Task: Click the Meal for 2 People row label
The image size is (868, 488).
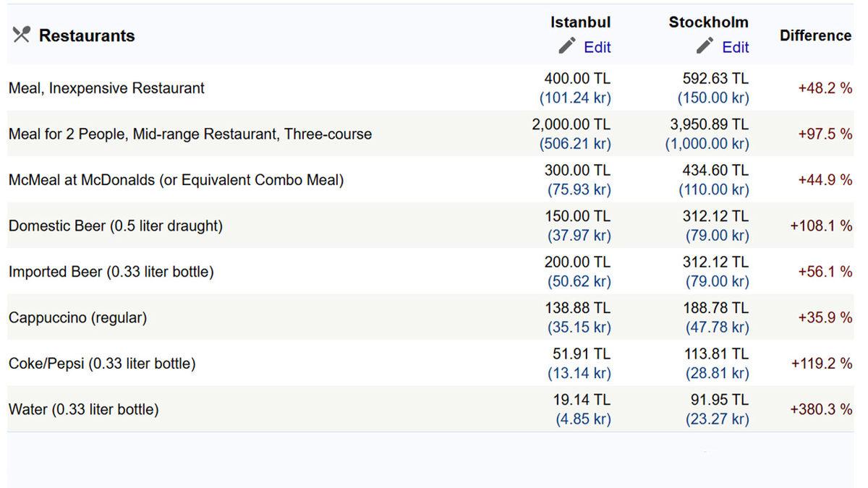Action: tap(190, 134)
